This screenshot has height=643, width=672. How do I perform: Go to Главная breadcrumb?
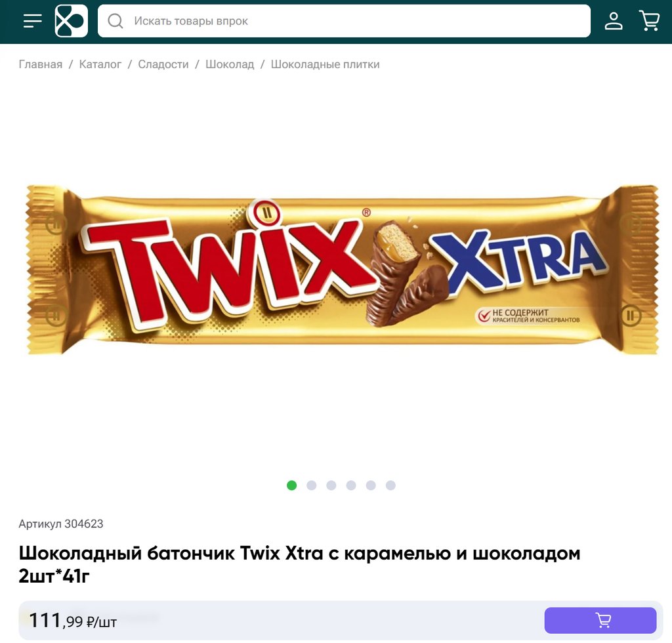41,64
